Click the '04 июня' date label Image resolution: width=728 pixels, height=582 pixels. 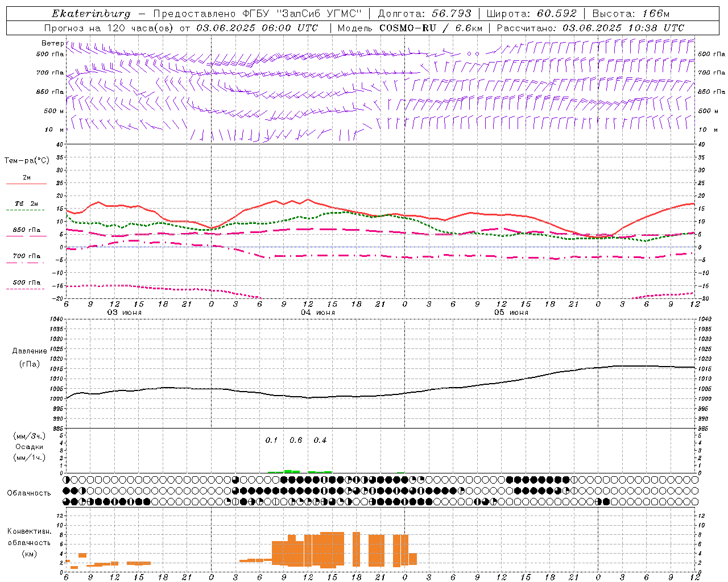tap(318, 313)
